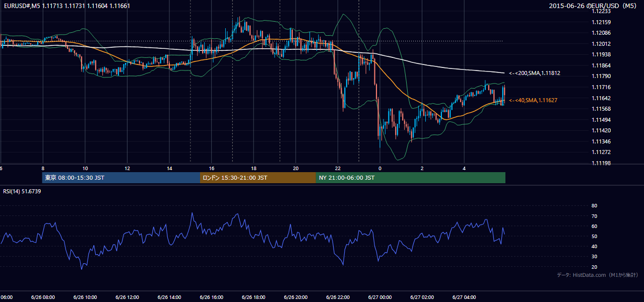Click the HistData.com data source credit
644x302 pixels.
click(x=598, y=275)
